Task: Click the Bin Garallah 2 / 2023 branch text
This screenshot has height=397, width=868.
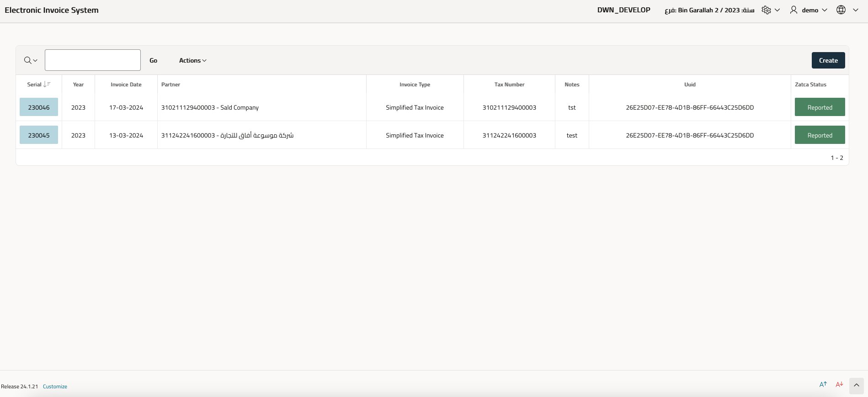Action: coord(709,10)
